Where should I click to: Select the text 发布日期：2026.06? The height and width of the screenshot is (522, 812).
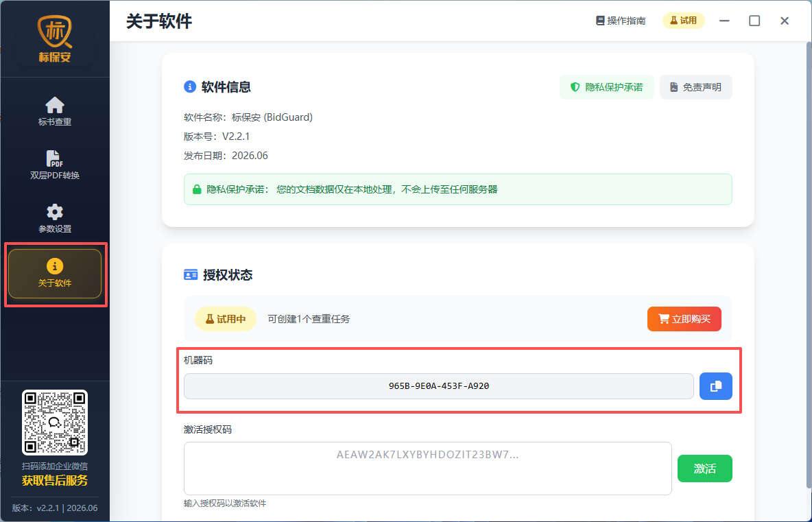click(x=226, y=156)
